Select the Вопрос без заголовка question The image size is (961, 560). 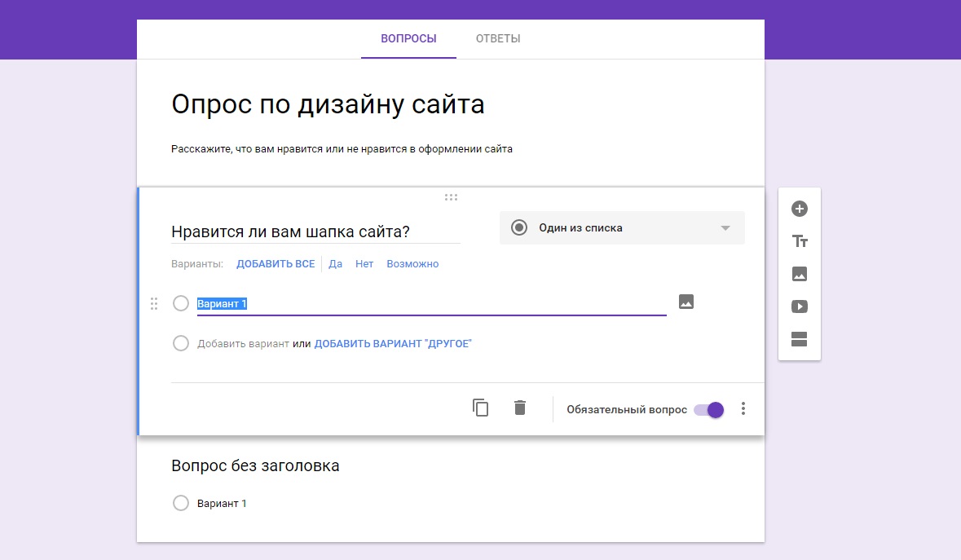255,465
